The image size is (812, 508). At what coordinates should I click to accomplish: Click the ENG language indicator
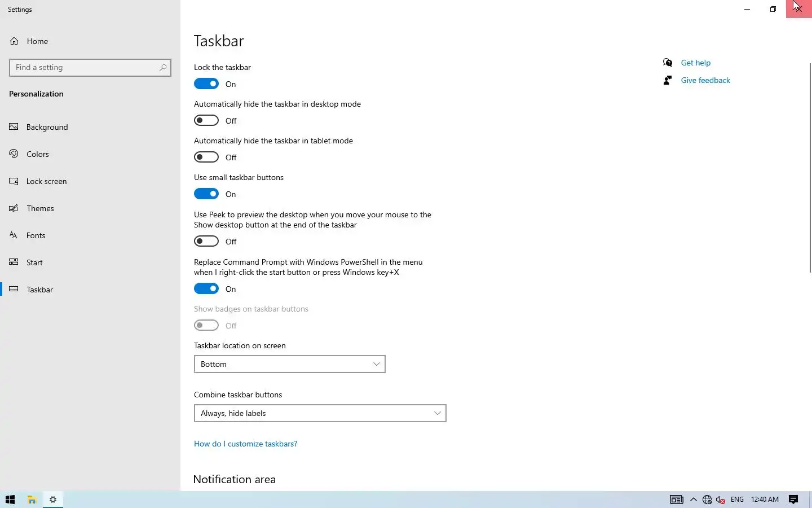[737, 500]
